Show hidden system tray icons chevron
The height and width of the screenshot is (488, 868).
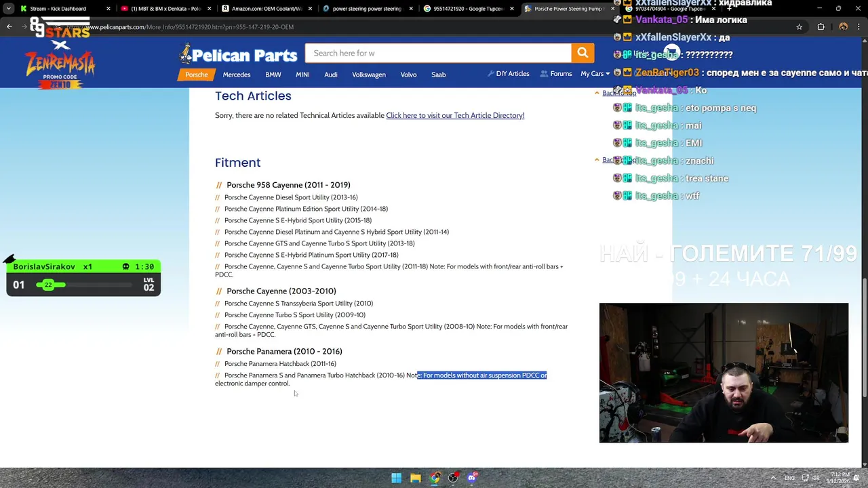(774, 478)
